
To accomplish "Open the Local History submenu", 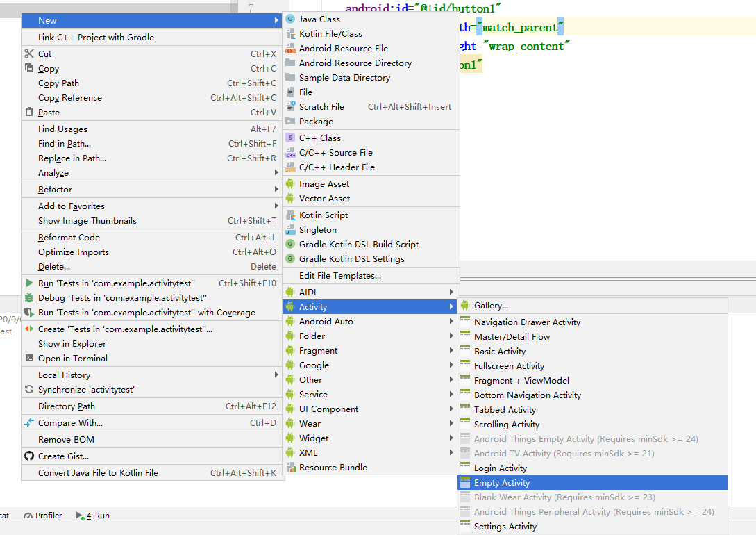I will (x=64, y=375).
